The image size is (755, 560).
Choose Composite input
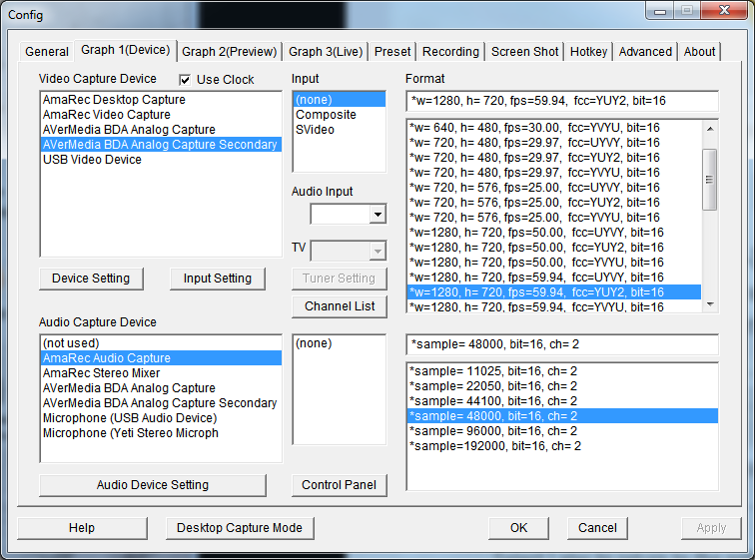(x=340, y=115)
